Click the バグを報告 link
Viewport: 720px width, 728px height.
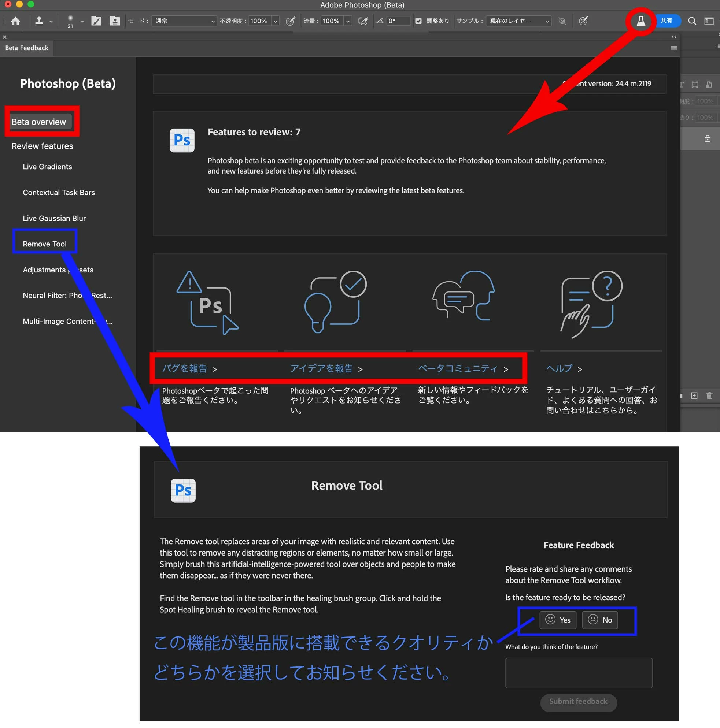185,368
